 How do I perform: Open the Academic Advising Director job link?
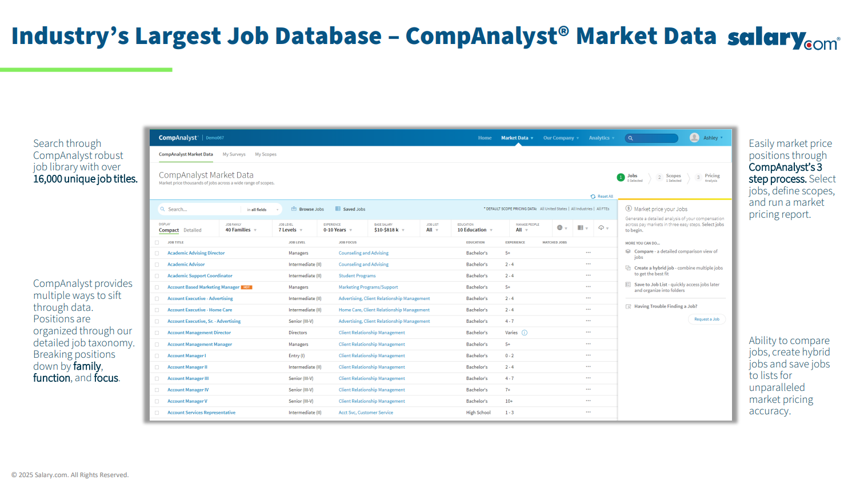pyautogui.click(x=196, y=253)
